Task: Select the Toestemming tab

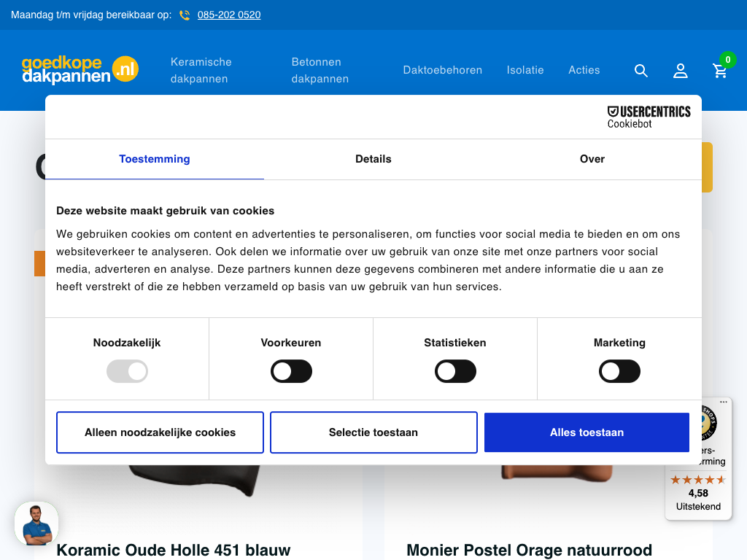Action: point(155,159)
